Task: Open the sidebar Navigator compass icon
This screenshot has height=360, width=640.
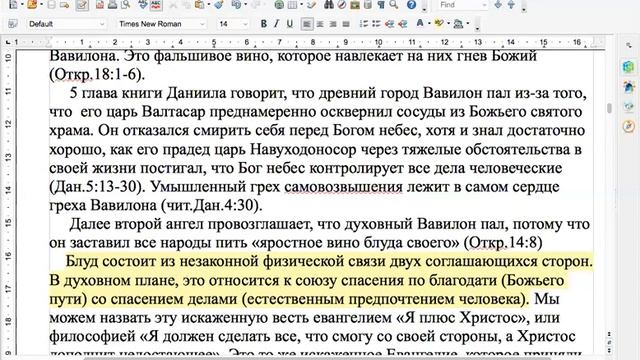Action: click(629, 127)
